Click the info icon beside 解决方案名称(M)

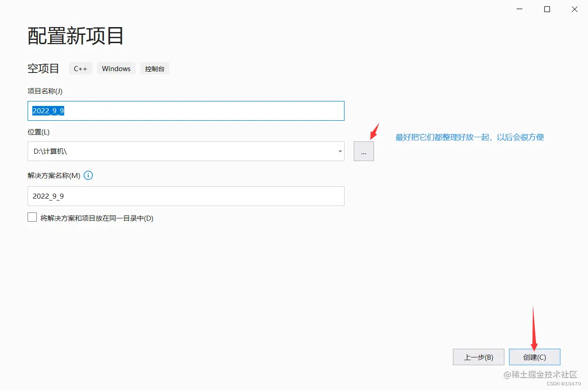coord(88,175)
